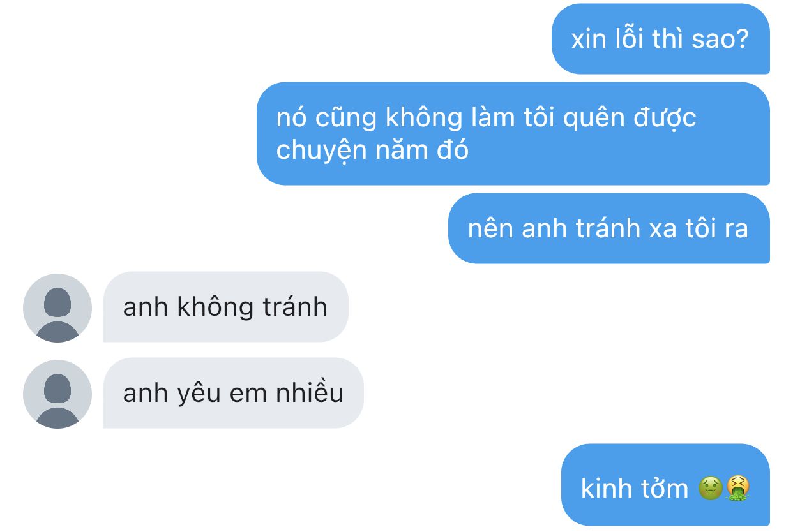793x532 pixels.
Task: Click the nauseated green face emoji
Action: (711, 489)
